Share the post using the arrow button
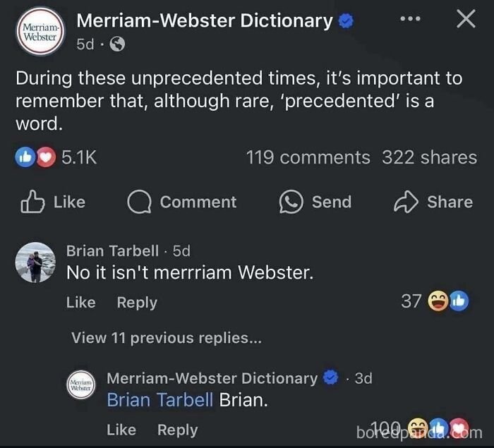Screen dimensions: 494x448 pyautogui.click(x=433, y=202)
